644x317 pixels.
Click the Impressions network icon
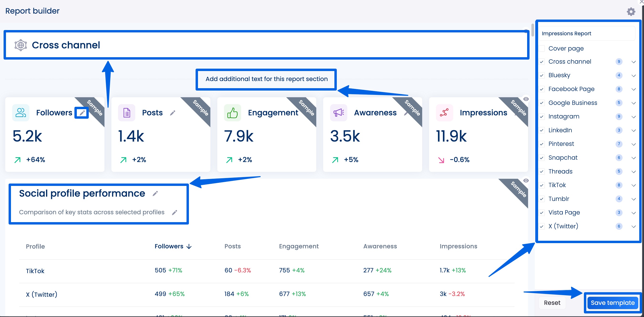click(444, 112)
